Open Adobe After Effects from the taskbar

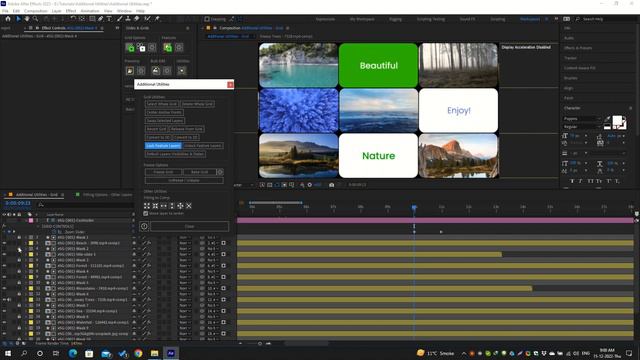pos(171,353)
